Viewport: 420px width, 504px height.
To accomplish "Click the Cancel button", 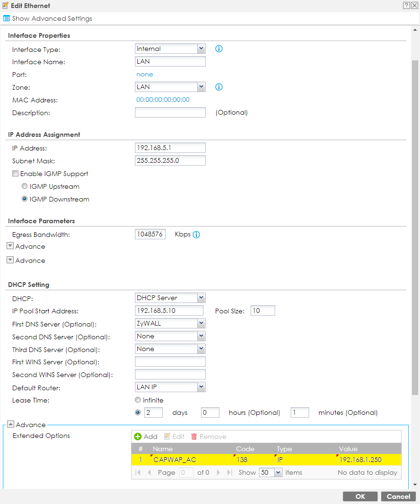I will (x=398, y=496).
